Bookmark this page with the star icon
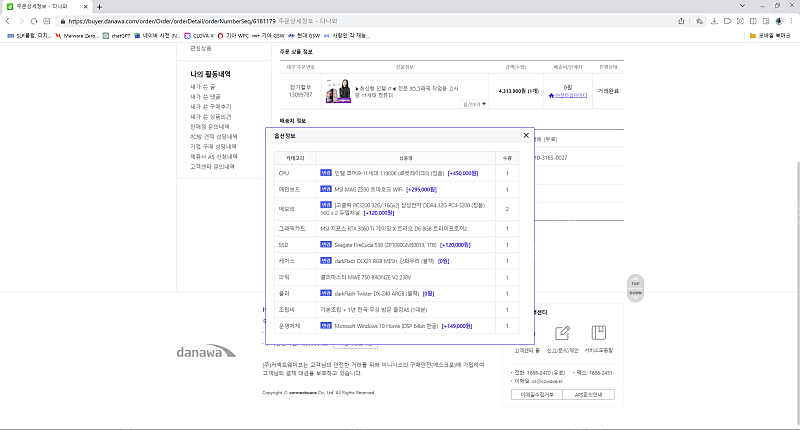The height and width of the screenshot is (430, 800). pyautogui.click(x=699, y=21)
